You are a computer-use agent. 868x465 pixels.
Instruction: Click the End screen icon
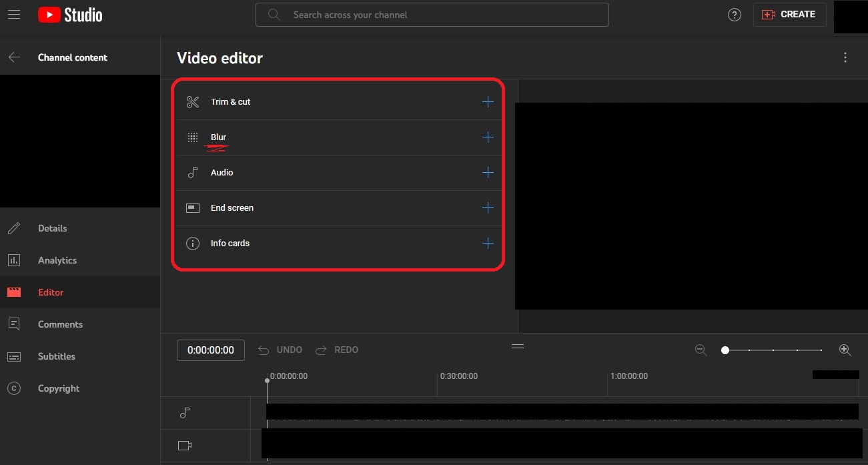click(x=193, y=208)
